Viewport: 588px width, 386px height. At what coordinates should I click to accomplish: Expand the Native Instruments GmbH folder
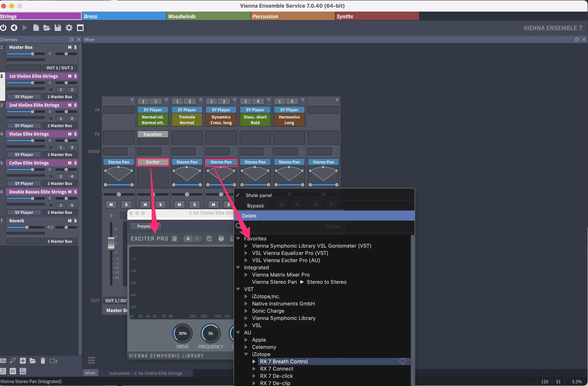(x=246, y=304)
